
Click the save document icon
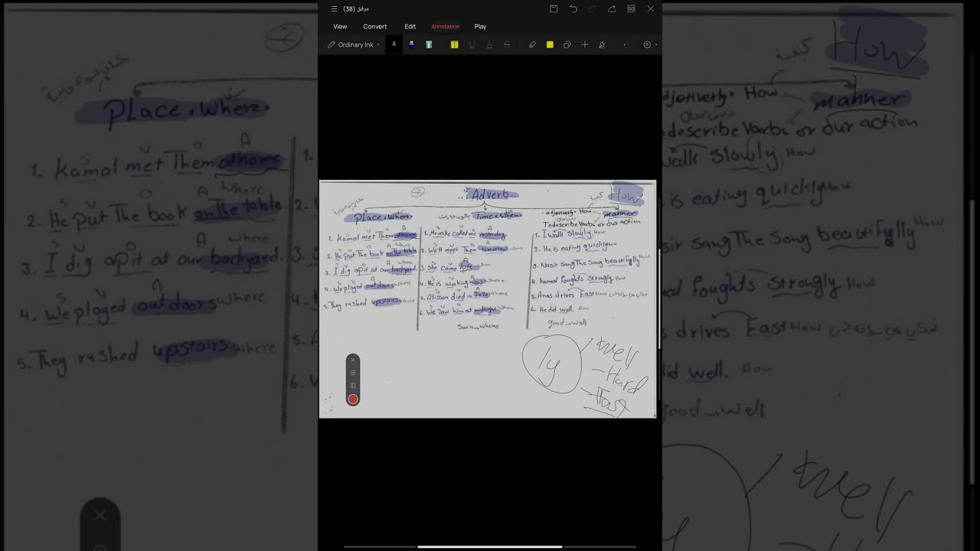pos(554,9)
